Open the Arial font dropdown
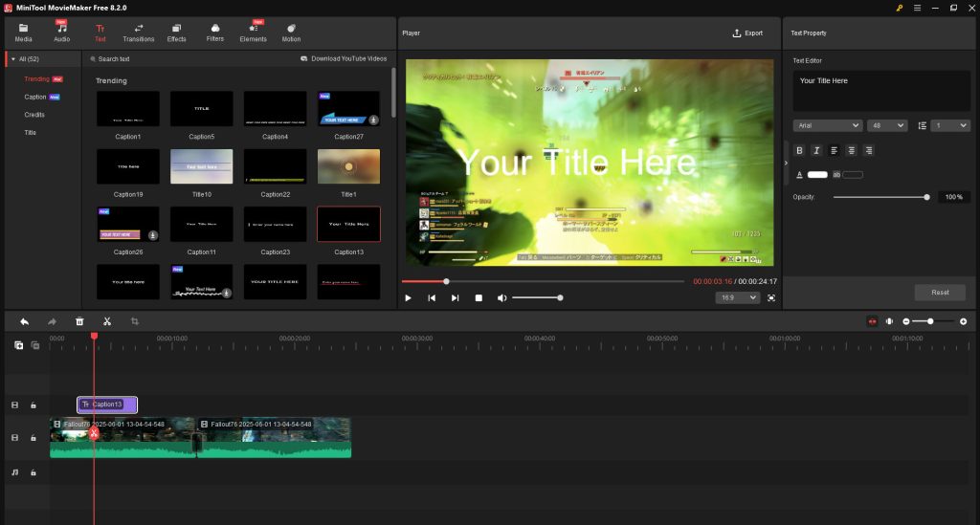Image resolution: width=980 pixels, height=525 pixels. click(x=828, y=125)
